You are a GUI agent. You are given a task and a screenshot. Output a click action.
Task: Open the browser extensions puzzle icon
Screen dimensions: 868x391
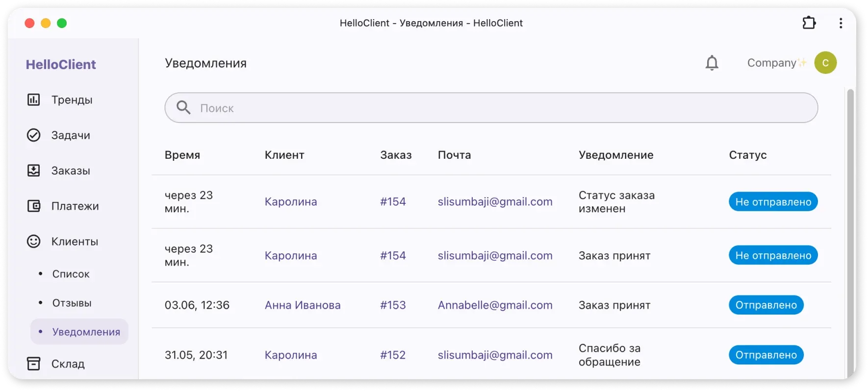809,23
